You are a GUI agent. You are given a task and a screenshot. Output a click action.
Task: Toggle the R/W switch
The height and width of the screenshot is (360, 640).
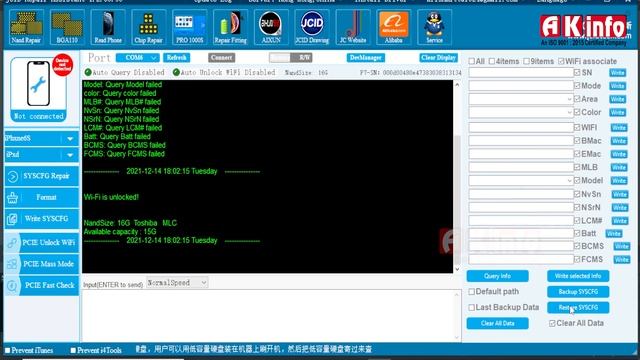[x=290, y=58]
